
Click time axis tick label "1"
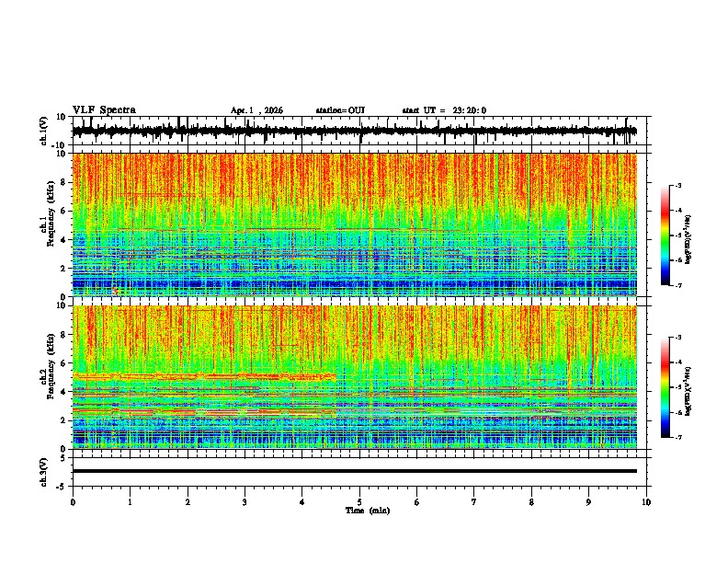(131, 502)
